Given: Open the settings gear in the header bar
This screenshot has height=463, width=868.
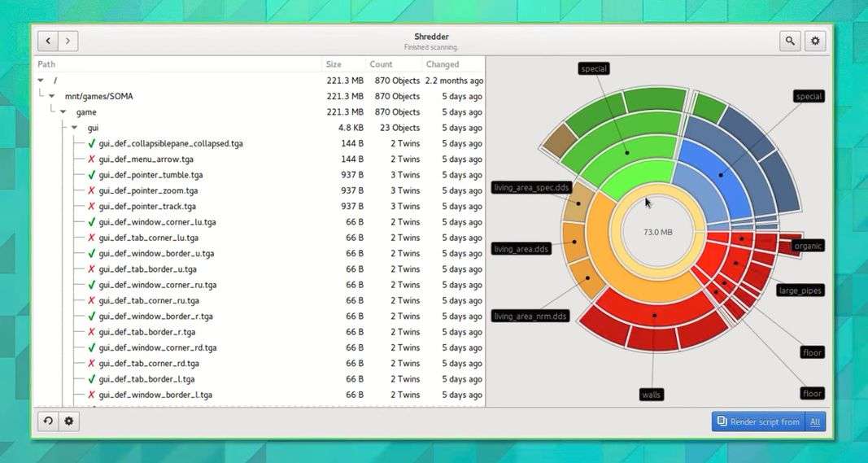Looking at the screenshot, I should 815,41.
